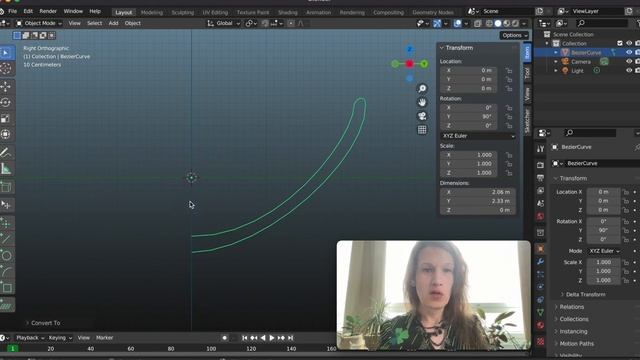Hide the Camera via its eye icon
Screen dimensions: 640x360
pyautogui.click(x=629, y=62)
